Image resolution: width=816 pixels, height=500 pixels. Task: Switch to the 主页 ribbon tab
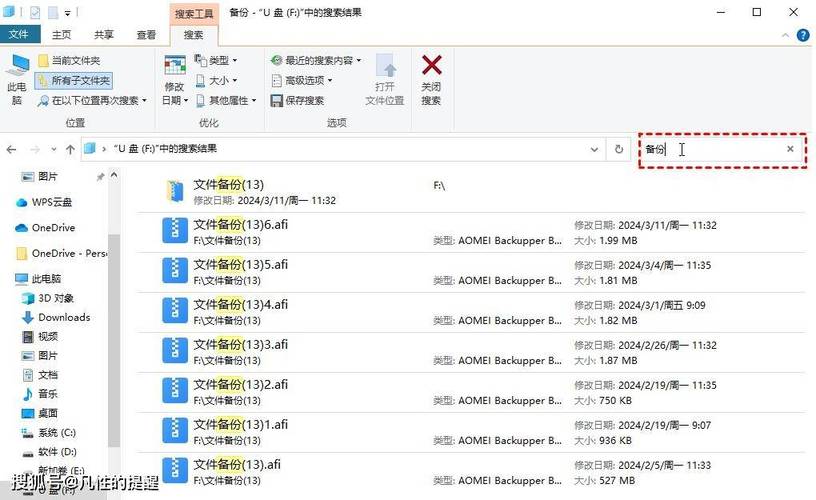click(61, 34)
